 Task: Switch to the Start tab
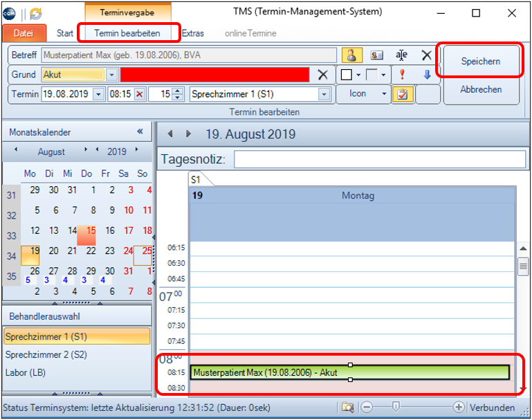64,33
